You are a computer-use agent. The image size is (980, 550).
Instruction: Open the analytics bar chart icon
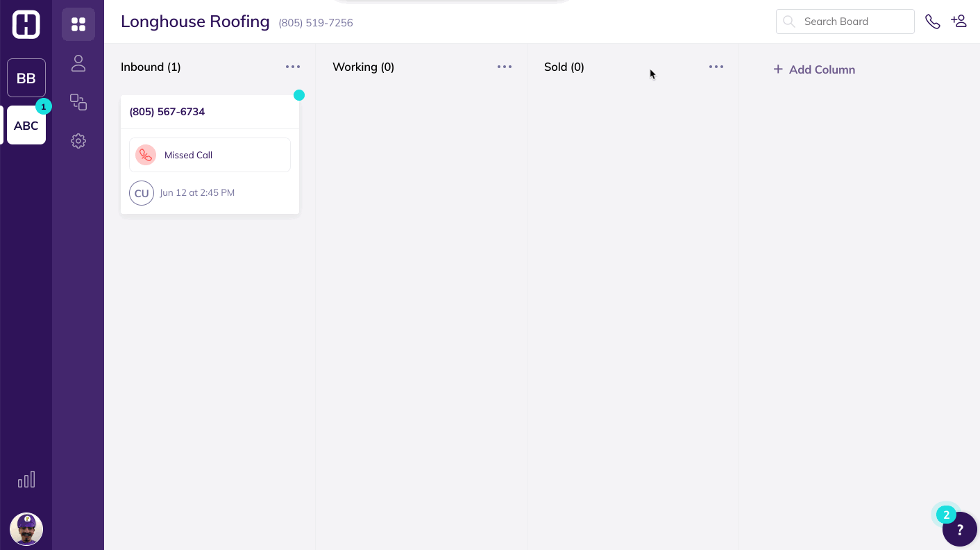click(26, 480)
